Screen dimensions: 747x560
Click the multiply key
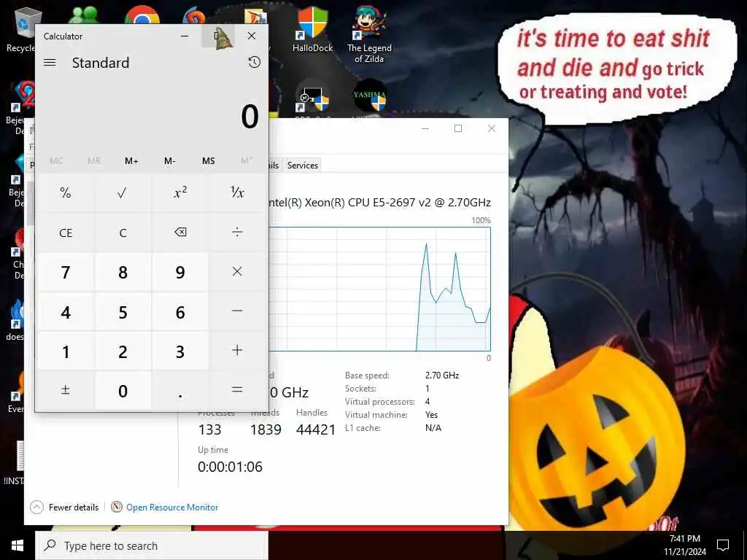[x=237, y=272]
